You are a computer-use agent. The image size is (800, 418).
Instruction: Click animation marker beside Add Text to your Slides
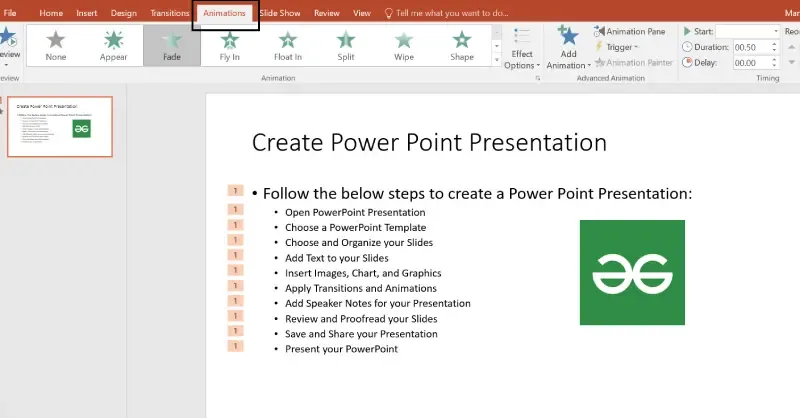[x=235, y=255]
